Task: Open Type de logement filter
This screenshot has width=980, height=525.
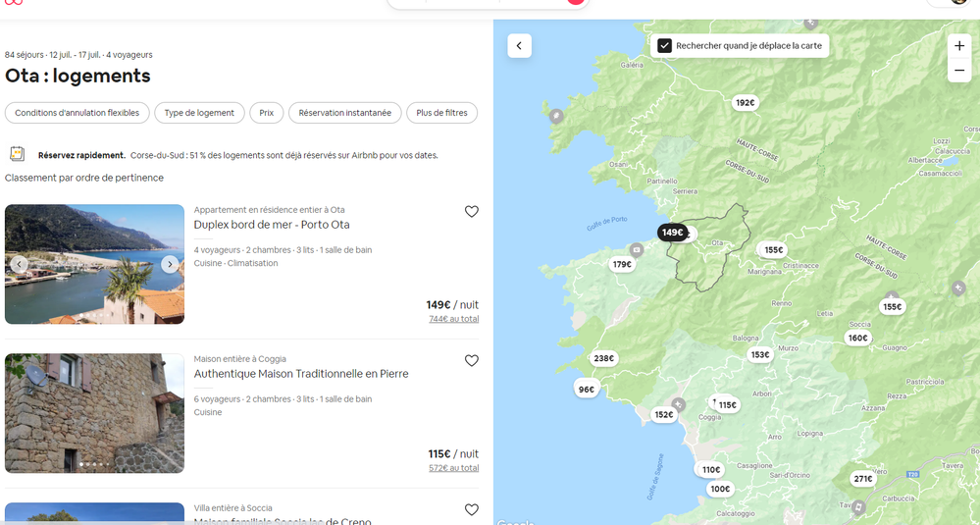Action: 199,113
